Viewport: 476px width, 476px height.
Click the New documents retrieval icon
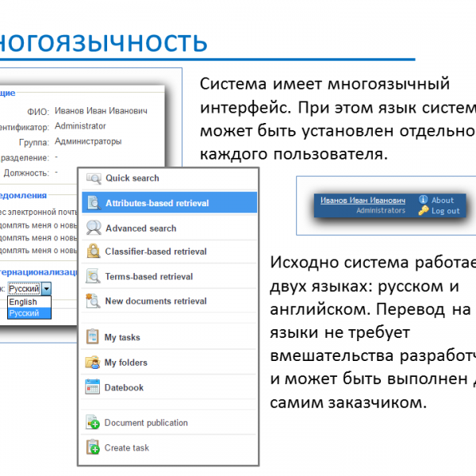click(94, 301)
